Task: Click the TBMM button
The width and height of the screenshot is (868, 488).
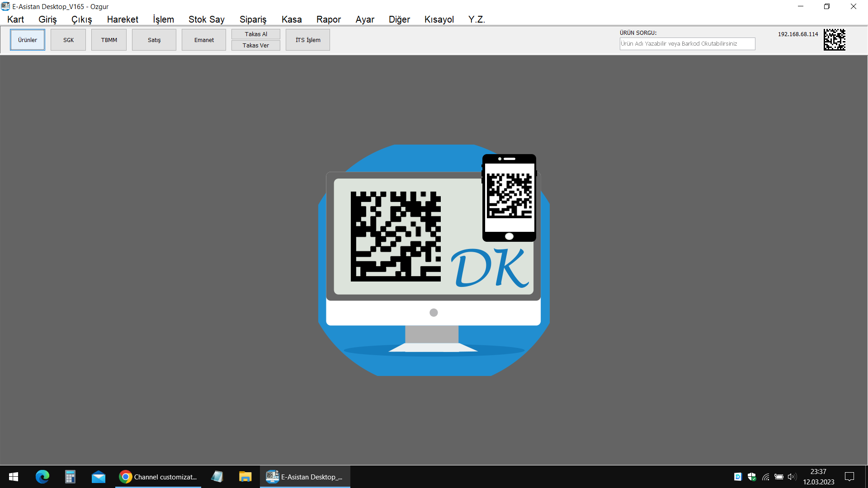Action: pyautogui.click(x=109, y=40)
